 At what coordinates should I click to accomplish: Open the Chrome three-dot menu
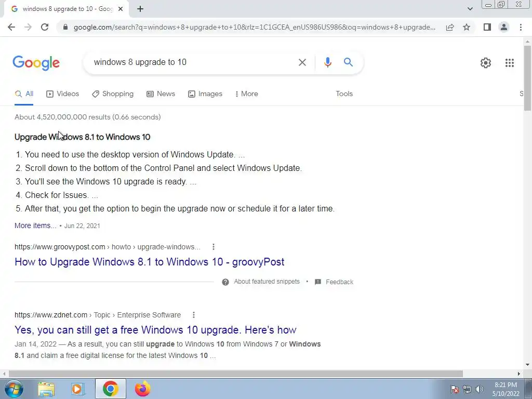(x=521, y=27)
